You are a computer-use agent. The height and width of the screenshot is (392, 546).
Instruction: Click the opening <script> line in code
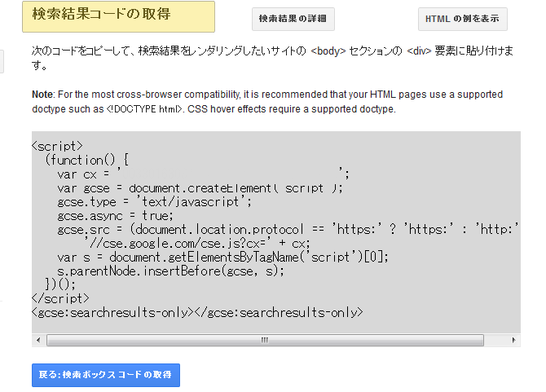58,146
